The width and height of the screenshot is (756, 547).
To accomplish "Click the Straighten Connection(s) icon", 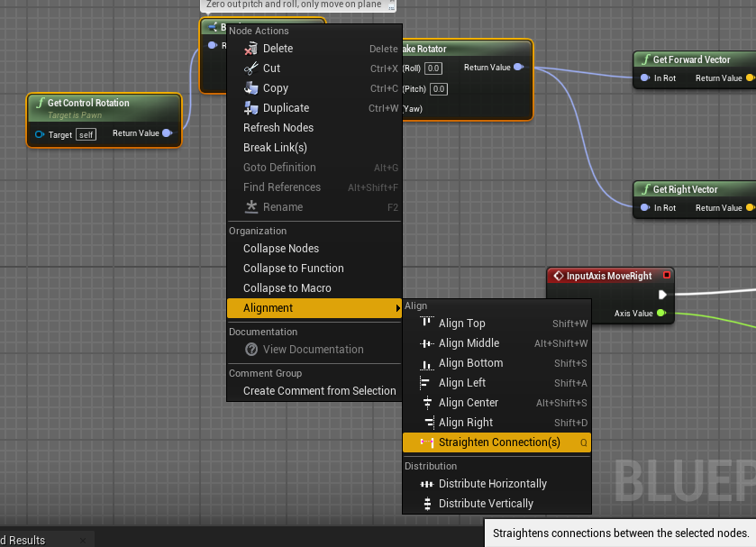I will pyautogui.click(x=427, y=442).
